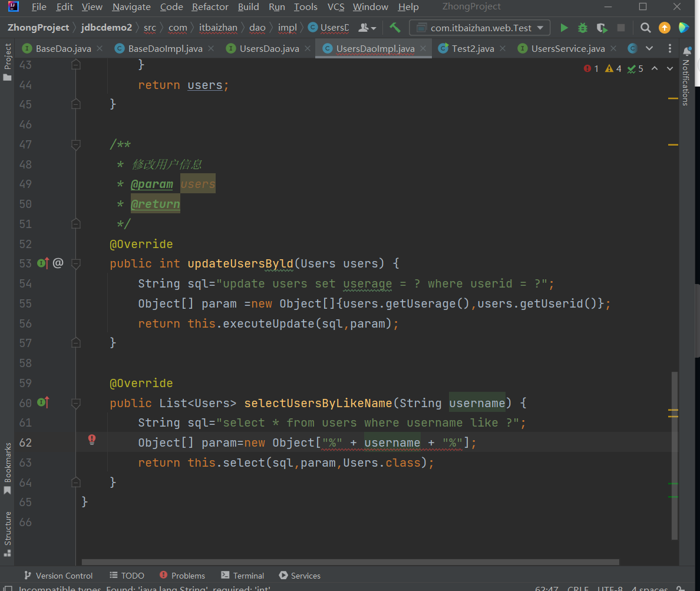This screenshot has height=591, width=700.
Task: Toggle the Project tool window
Action: (7, 62)
